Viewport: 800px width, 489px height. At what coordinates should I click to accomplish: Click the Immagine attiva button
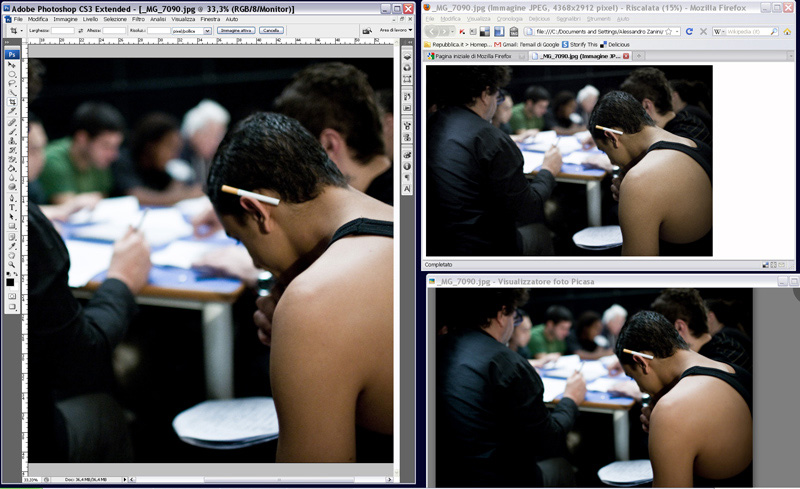pos(236,31)
